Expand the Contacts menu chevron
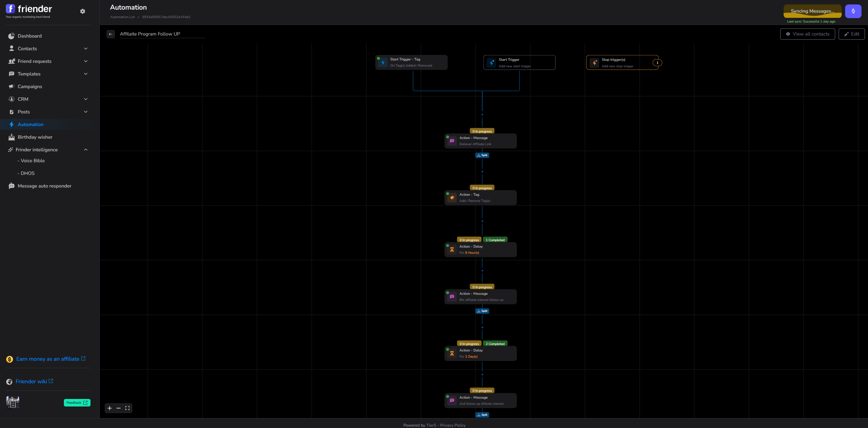The width and height of the screenshot is (868, 428). pos(86,49)
